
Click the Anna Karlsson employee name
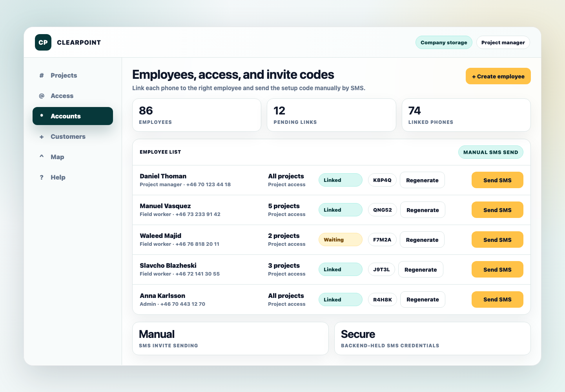pos(162,296)
